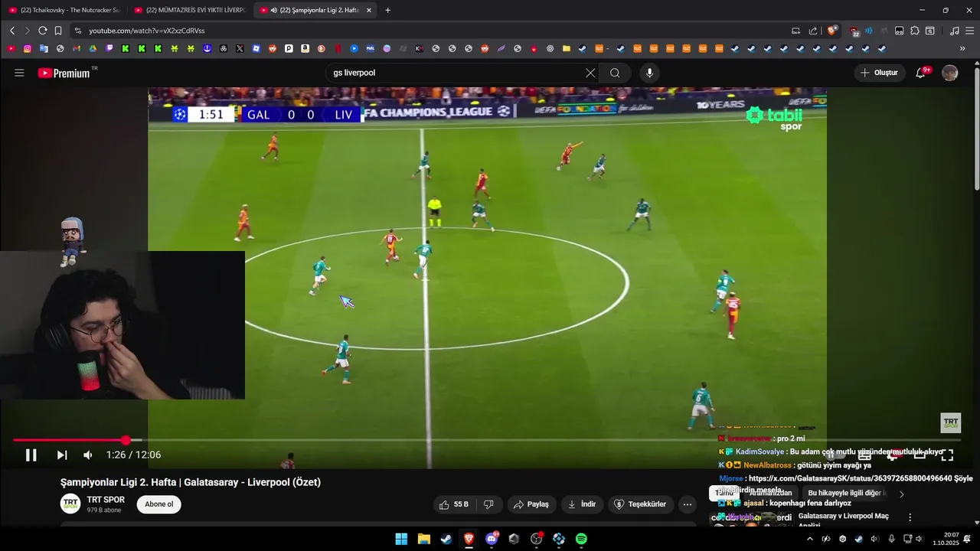Image resolution: width=980 pixels, height=551 pixels.
Task: Show hidden system tray icons
Action: (x=810, y=539)
